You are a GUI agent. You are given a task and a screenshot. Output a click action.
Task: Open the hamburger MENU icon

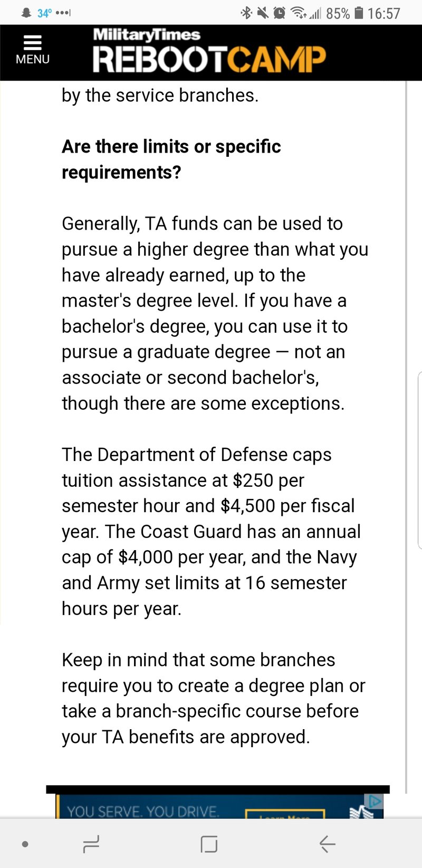coord(32,50)
